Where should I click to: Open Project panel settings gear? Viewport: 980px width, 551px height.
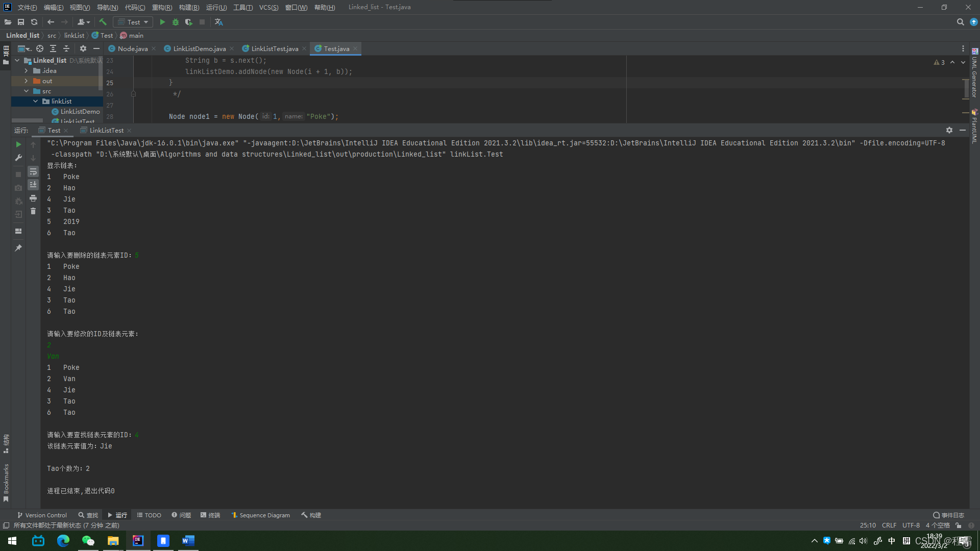point(83,48)
